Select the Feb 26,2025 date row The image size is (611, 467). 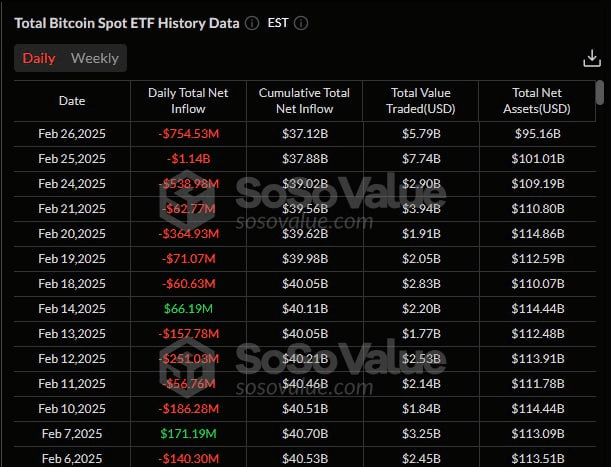(72, 134)
